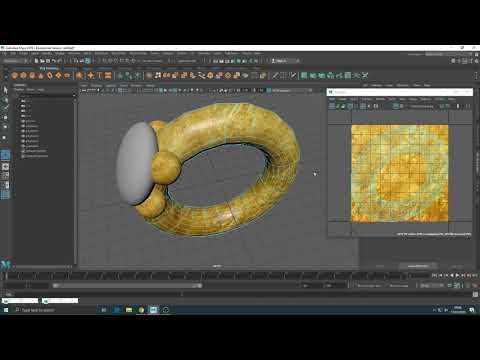Viewport: 480px width, 360px height.
Task: Click the New Scene icon in status line
Action: click(37, 61)
